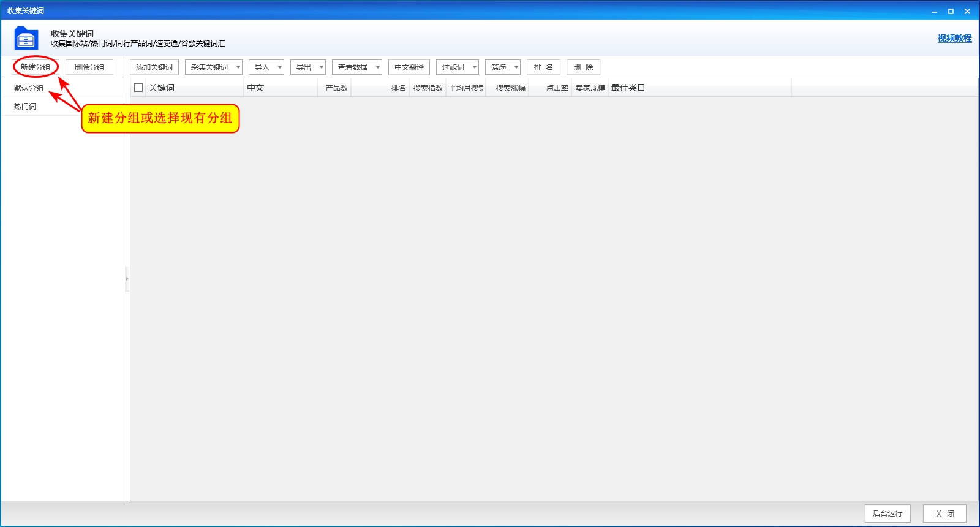980x527 pixels.
Task: Click the 排名 toolbar button
Action: 543,67
